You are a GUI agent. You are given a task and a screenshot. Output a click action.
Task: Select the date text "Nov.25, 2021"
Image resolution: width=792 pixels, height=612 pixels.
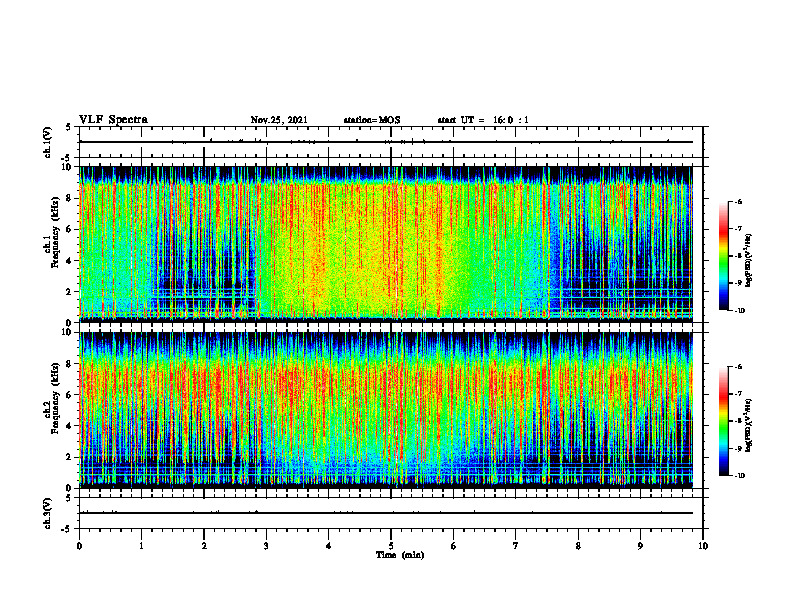[x=279, y=120]
